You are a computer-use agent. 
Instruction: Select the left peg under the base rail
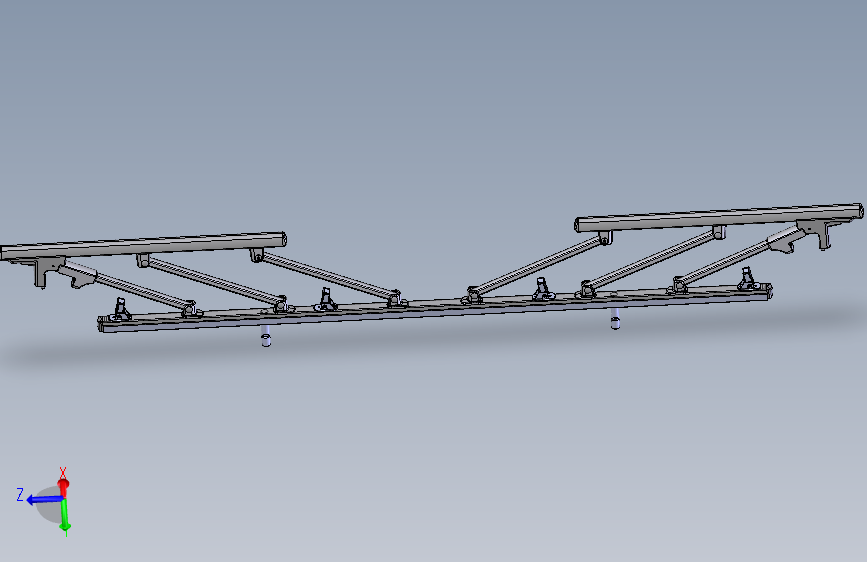(x=266, y=336)
